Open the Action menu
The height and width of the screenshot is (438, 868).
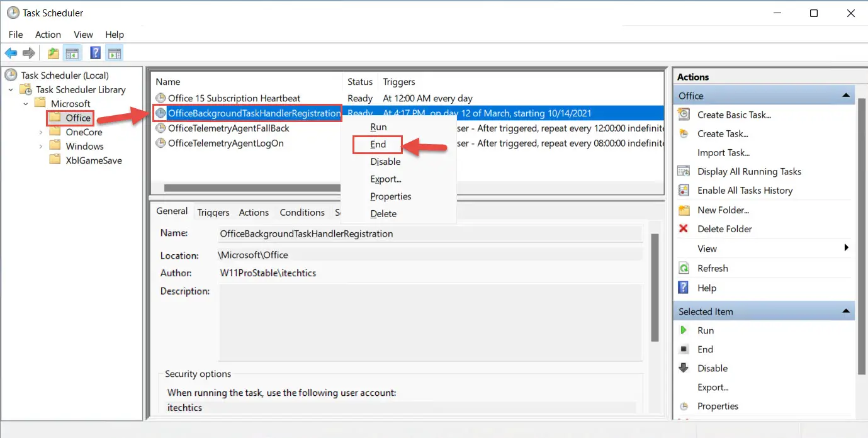[x=48, y=35]
